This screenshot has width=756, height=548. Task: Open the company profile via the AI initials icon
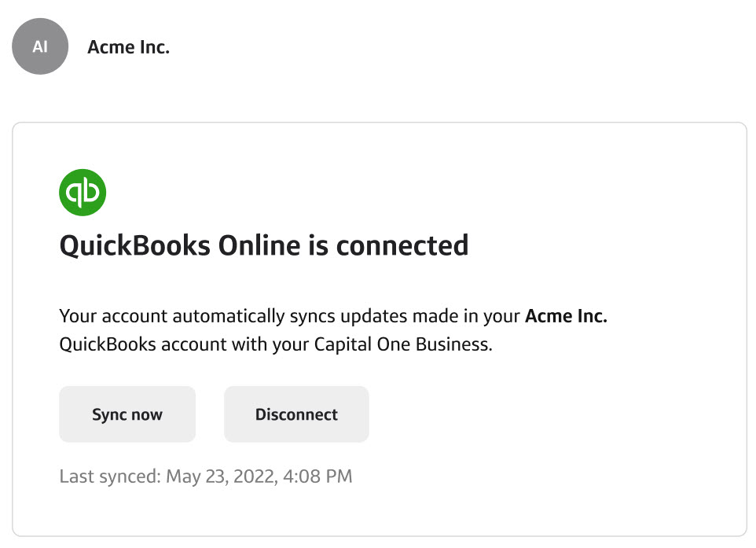(x=39, y=46)
